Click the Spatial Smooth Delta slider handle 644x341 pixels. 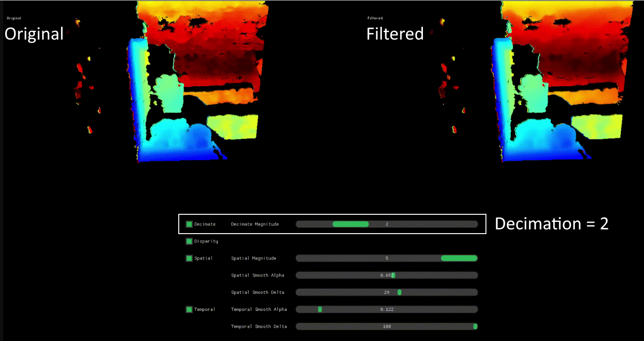(x=400, y=292)
